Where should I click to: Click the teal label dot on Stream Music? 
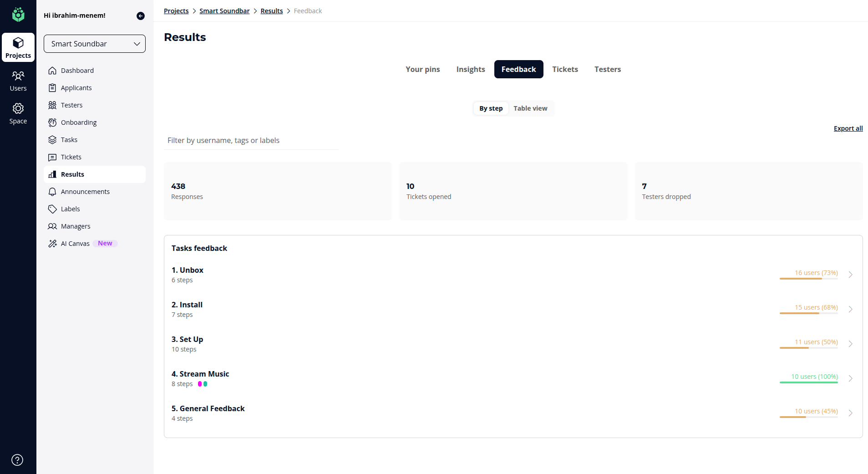(205, 384)
